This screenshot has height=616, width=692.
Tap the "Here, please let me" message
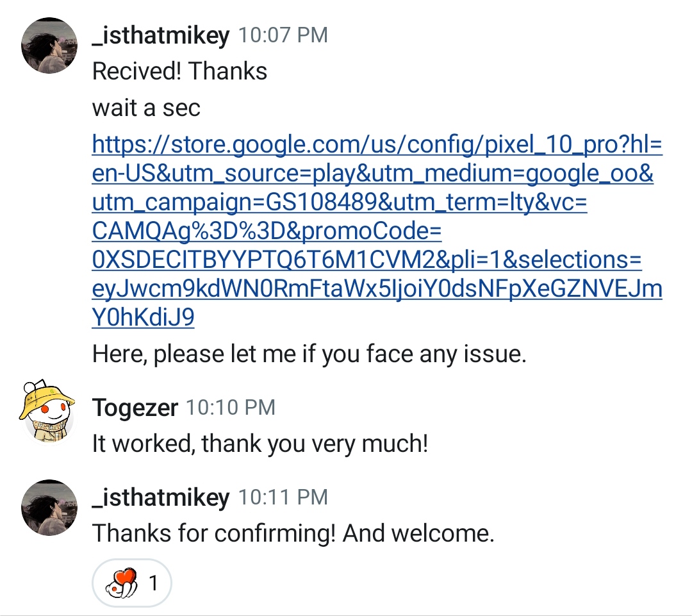[x=309, y=354]
